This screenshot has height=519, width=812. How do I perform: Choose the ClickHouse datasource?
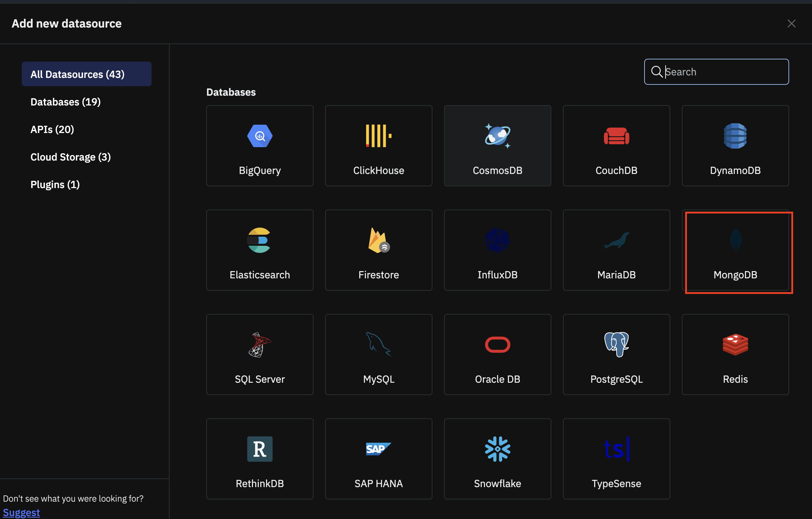(x=378, y=146)
